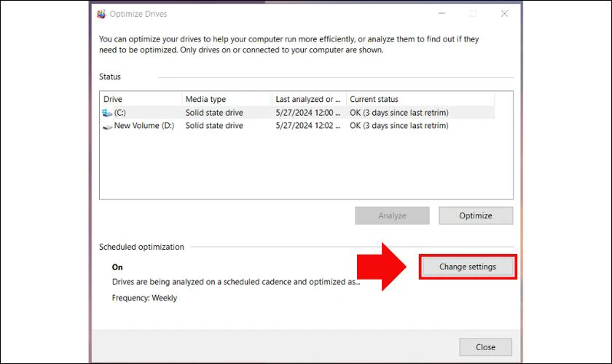612x364 pixels.
Task: Click the 5/27/2024 12:02 date cell
Action: (x=308, y=126)
